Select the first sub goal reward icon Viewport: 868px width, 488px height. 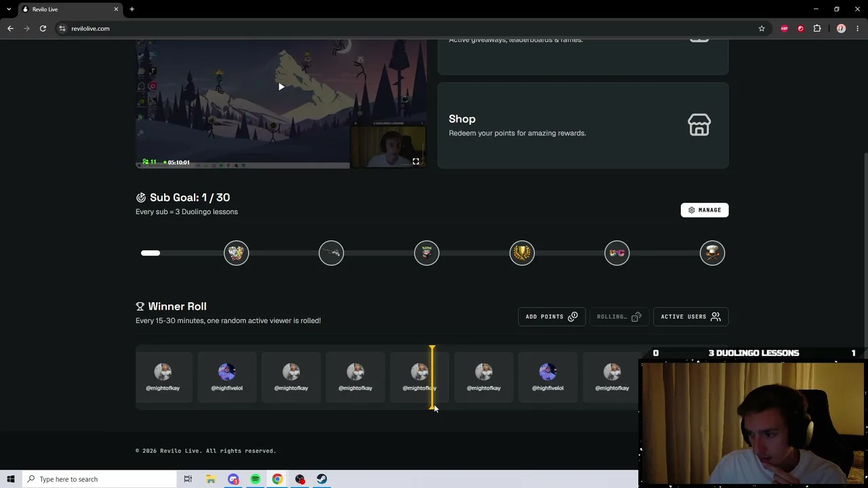pos(237,253)
